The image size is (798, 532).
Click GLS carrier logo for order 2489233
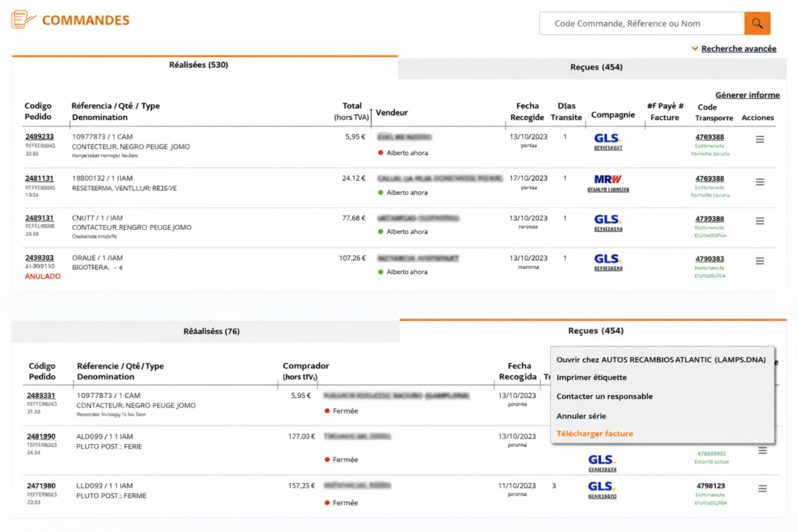(607, 139)
